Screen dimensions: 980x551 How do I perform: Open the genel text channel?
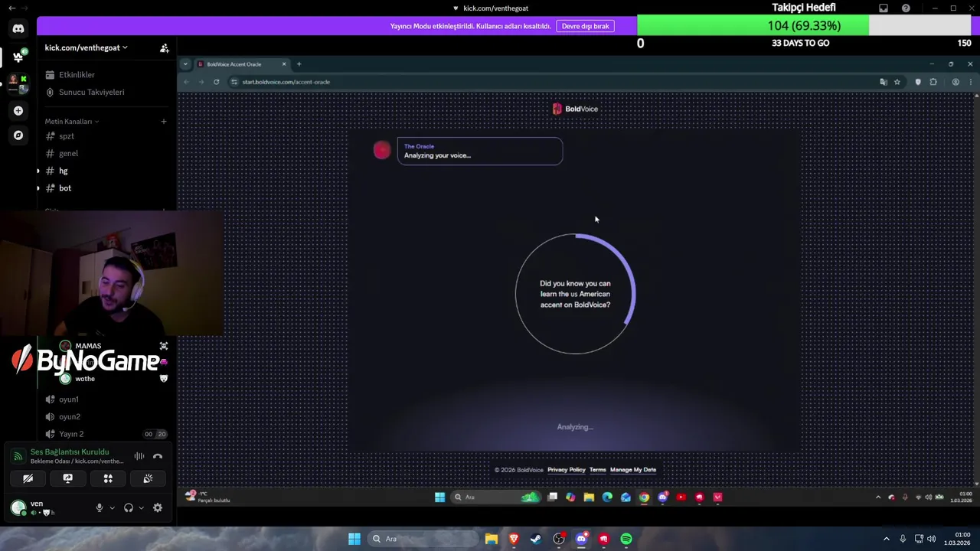tap(68, 153)
